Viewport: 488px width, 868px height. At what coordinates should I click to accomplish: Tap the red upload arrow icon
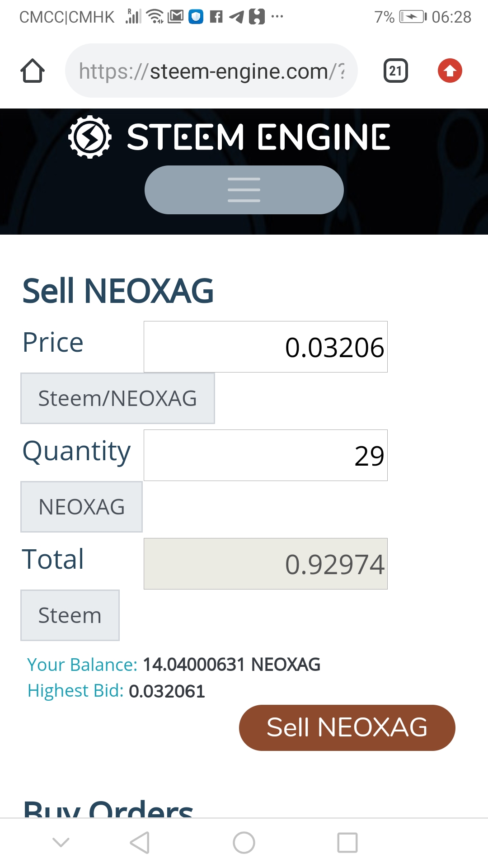coord(450,71)
